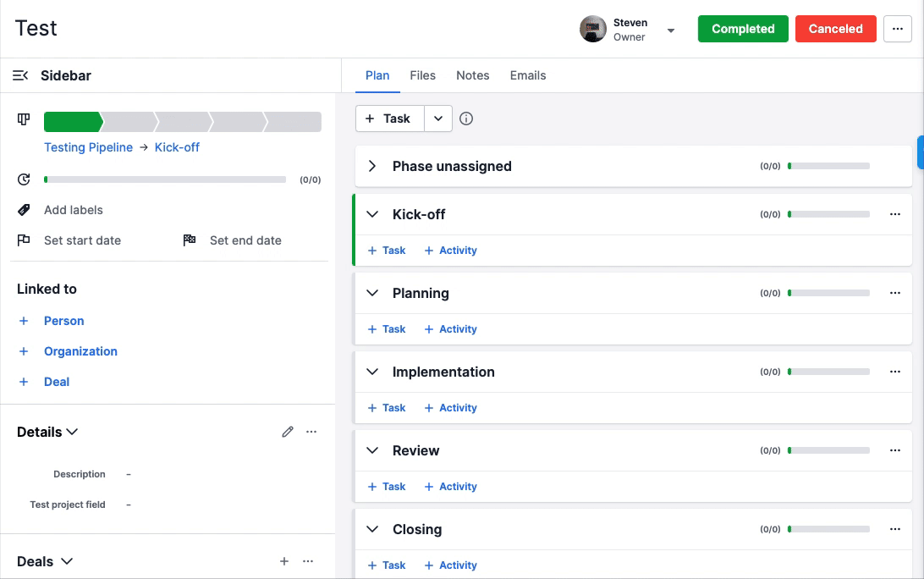Open the Emails tab
This screenshot has height=579, width=924.
(527, 75)
